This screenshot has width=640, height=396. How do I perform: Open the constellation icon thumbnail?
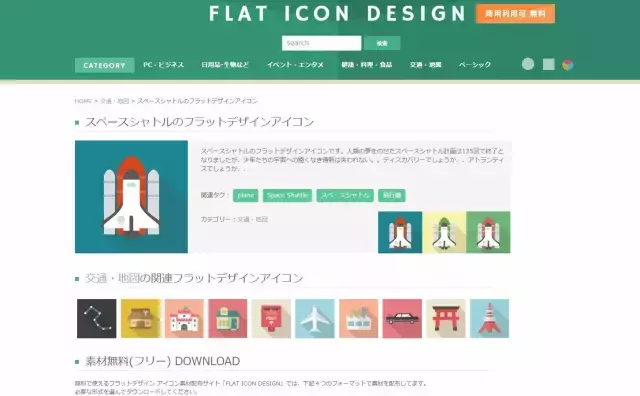click(97, 318)
